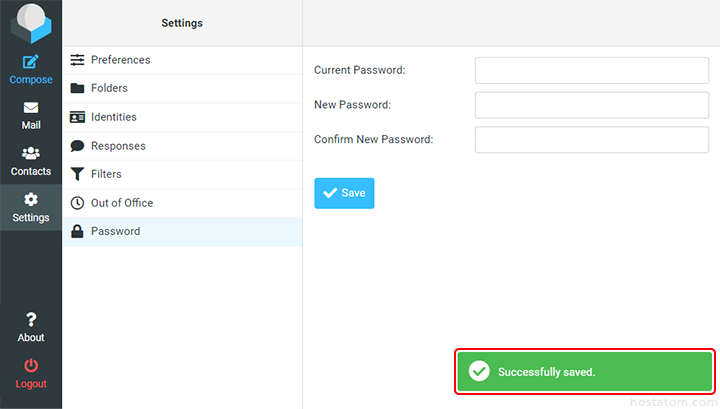Focus the Current Password field

click(x=591, y=70)
